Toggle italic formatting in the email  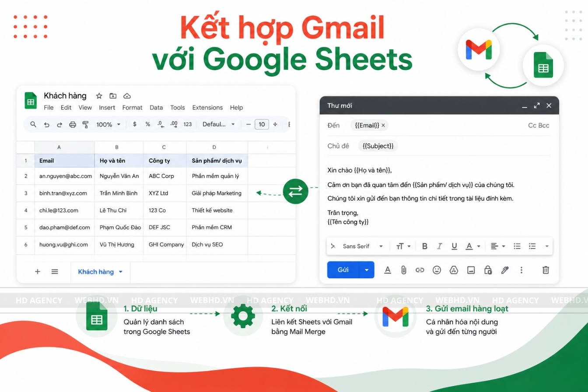tap(440, 246)
